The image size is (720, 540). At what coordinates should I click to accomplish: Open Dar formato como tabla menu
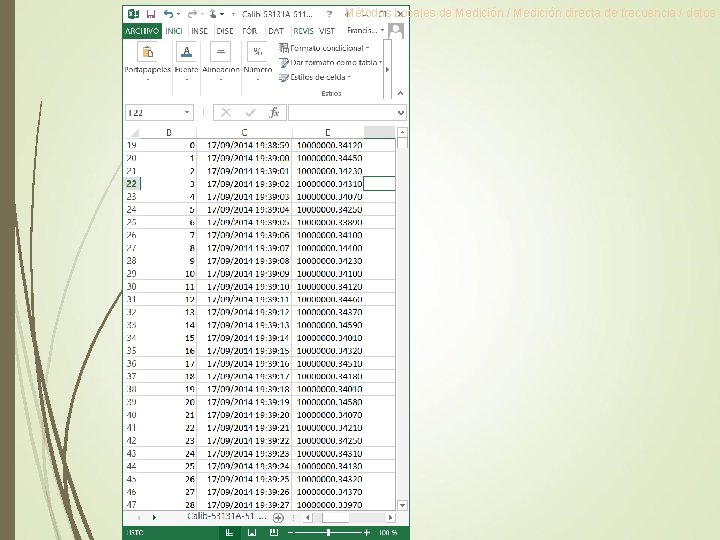tap(331, 62)
